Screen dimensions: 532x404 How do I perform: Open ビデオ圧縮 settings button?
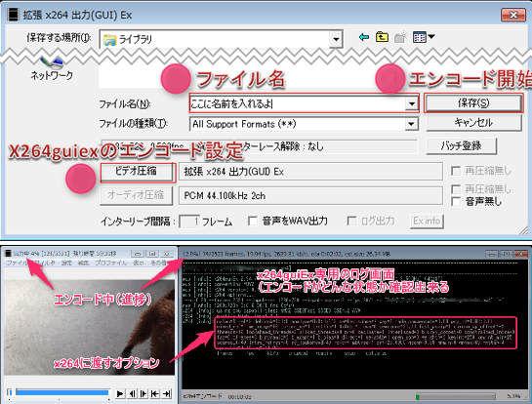coord(136,171)
